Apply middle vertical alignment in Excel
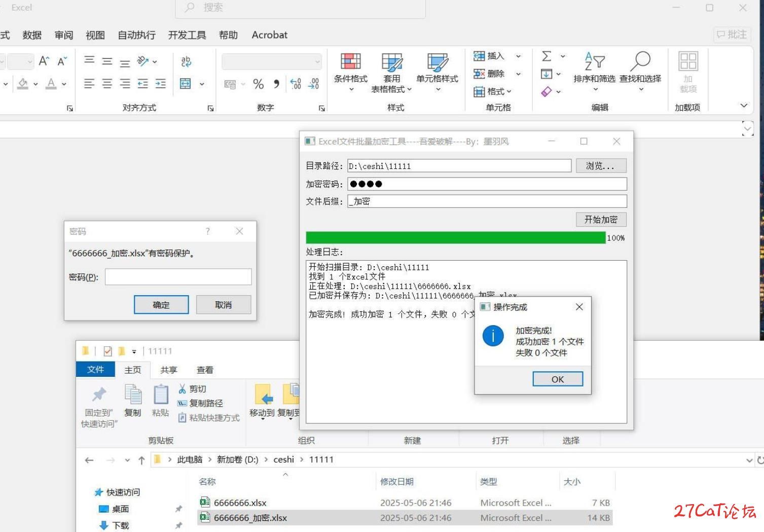Viewport: 764px width, 532px height. (x=107, y=61)
